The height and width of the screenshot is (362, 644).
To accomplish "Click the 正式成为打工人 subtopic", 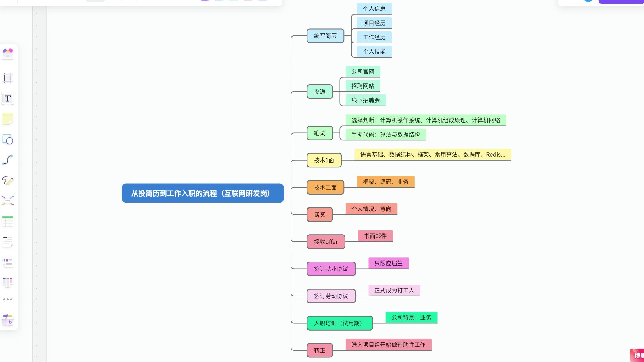I will click(394, 291).
